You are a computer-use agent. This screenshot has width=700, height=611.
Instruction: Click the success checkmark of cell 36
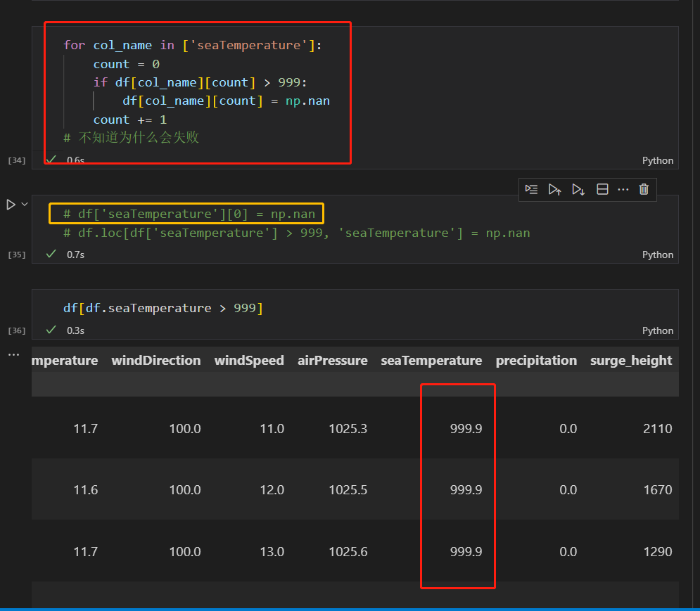point(51,330)
